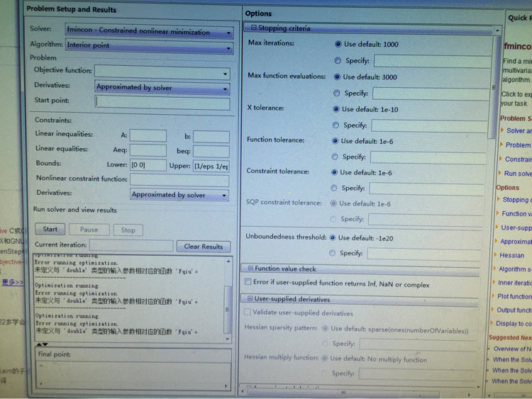The width and height of the screenshot is (532, 399).
Task: Select Specify for Max iterations
Action: [337, 60]
